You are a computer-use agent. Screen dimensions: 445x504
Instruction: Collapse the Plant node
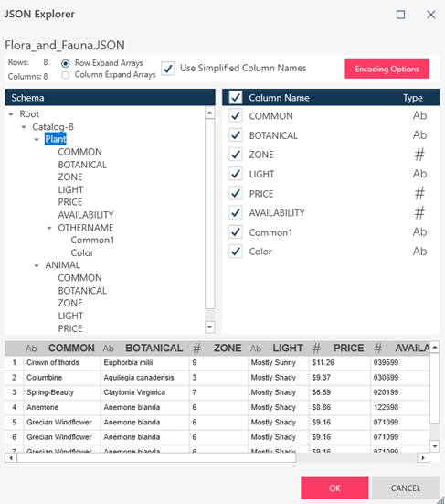click(x=37, y=140)
